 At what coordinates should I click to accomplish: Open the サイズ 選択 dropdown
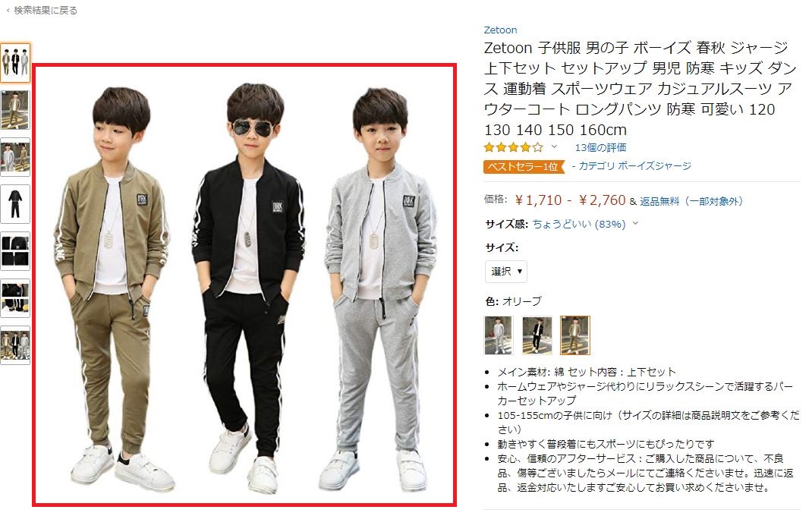(506, 272)
